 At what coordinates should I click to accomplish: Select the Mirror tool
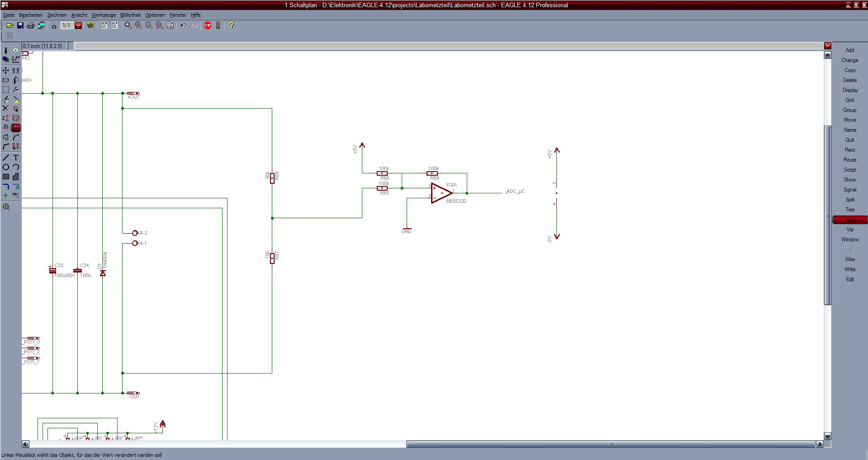coord(6,80)
